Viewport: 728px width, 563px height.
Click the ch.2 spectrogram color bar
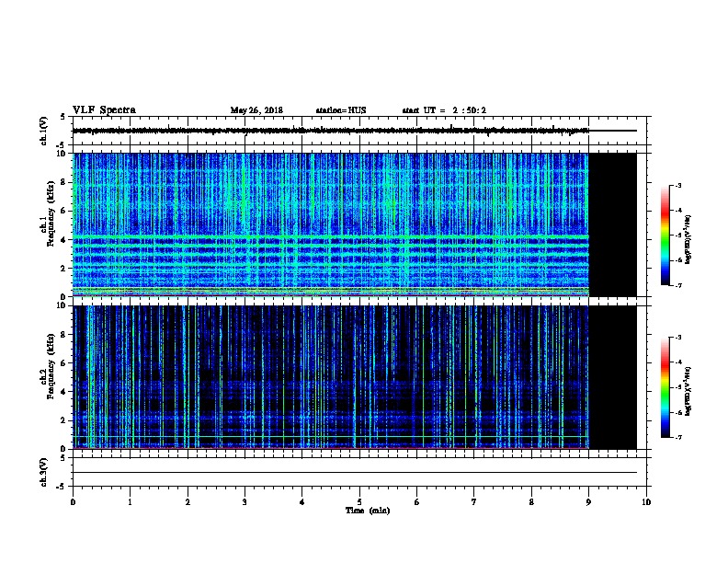(665, 387)
